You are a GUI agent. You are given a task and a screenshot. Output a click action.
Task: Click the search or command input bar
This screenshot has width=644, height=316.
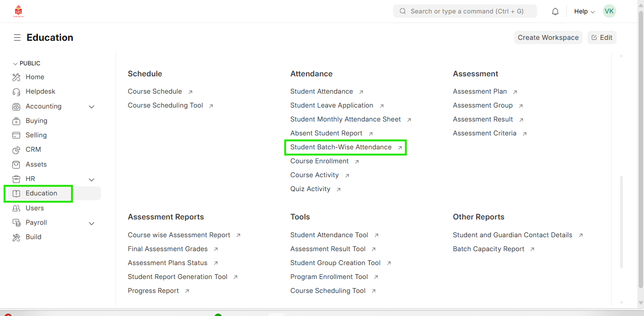pos(465,11)
